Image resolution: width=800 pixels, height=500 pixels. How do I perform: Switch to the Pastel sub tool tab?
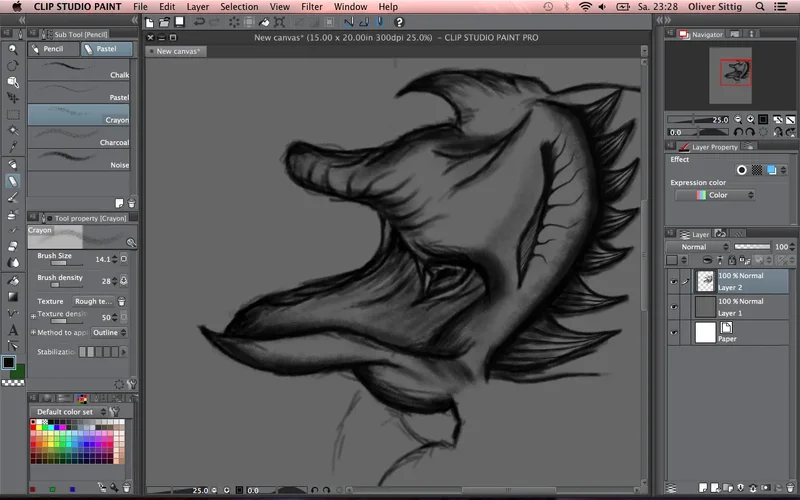tap(105, 48)
